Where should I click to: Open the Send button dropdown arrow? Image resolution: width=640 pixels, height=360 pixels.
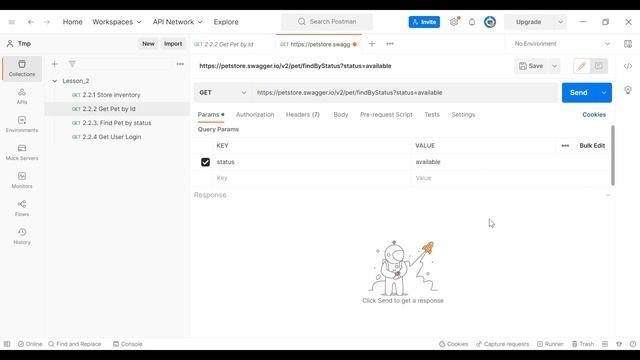coord(604,93)
